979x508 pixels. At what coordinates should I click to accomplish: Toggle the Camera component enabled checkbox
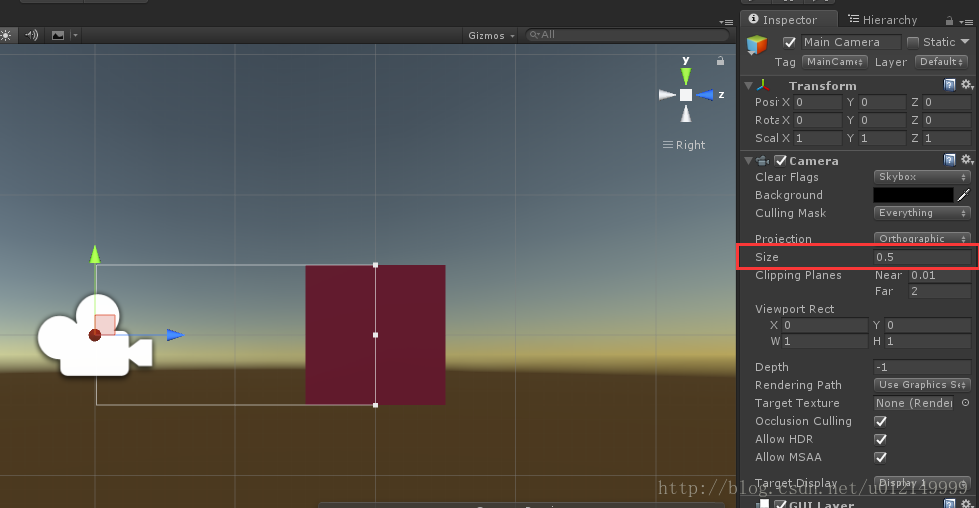click(x=780, y=160)
